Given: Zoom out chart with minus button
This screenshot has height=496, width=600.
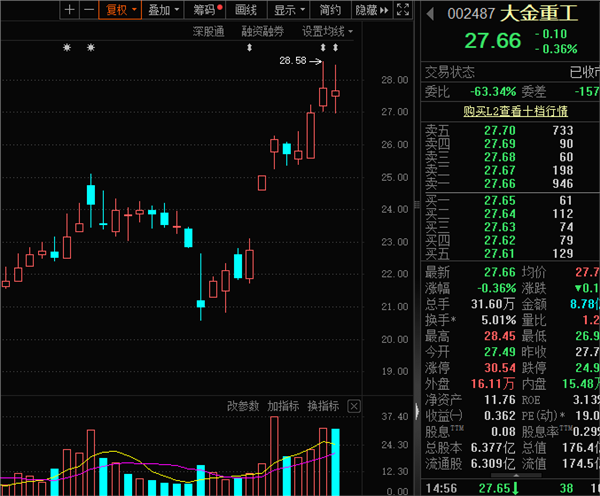Looking at the screenshot, I should pos(89,10).
